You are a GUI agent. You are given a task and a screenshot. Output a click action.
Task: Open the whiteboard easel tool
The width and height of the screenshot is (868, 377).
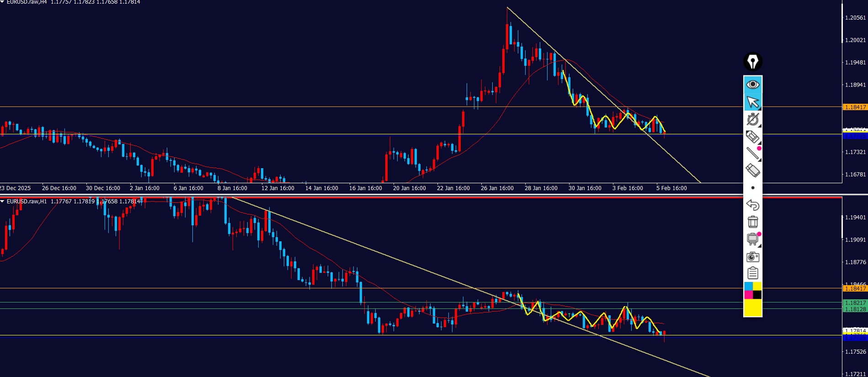point(752,239)
